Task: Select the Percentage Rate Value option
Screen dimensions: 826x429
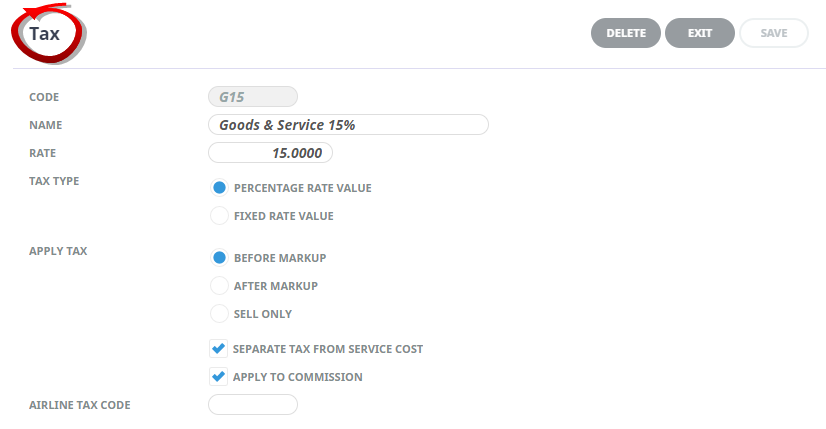Action: tap(220, 188)
